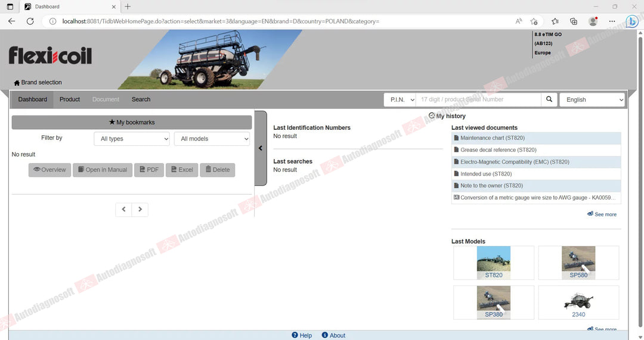Open the All models filter dropdown

[212, 139]
